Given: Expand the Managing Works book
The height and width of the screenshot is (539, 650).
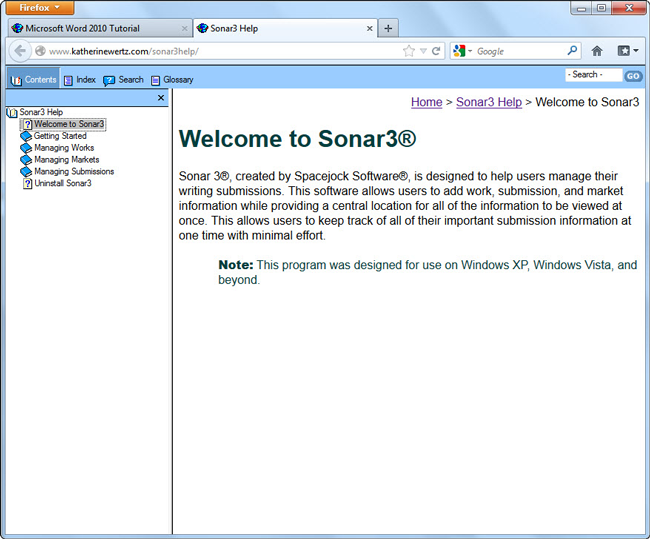Looking at the screenshot, I should tap(64, 148).
